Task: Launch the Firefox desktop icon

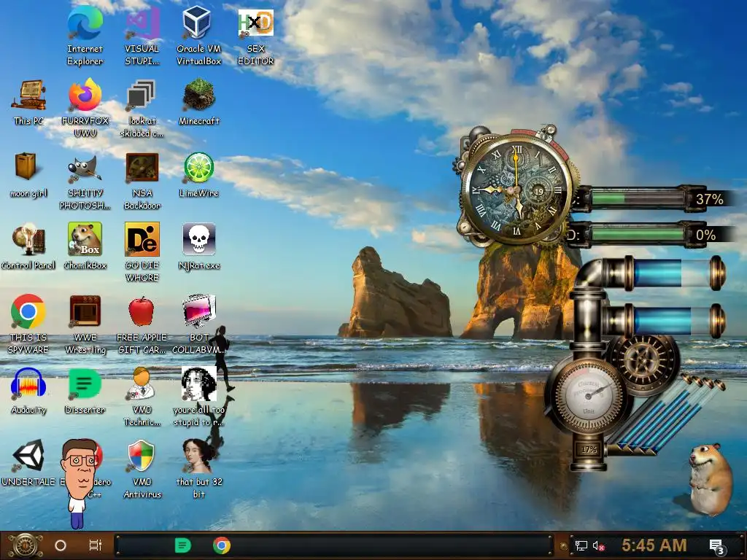Action: [x=85, y=96]
